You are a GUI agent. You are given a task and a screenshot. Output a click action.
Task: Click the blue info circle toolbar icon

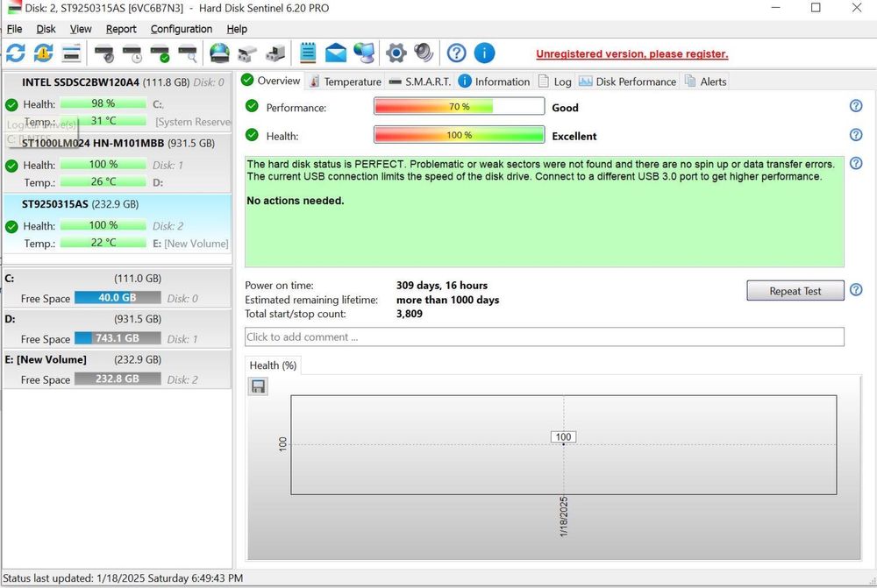(484, 53)
